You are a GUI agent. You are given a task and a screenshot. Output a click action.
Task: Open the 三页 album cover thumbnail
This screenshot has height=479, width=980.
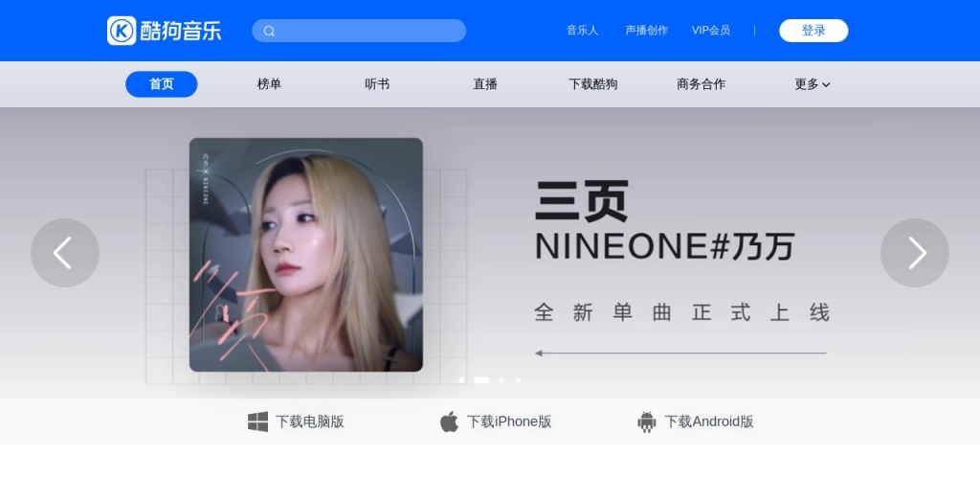(306, 255)
